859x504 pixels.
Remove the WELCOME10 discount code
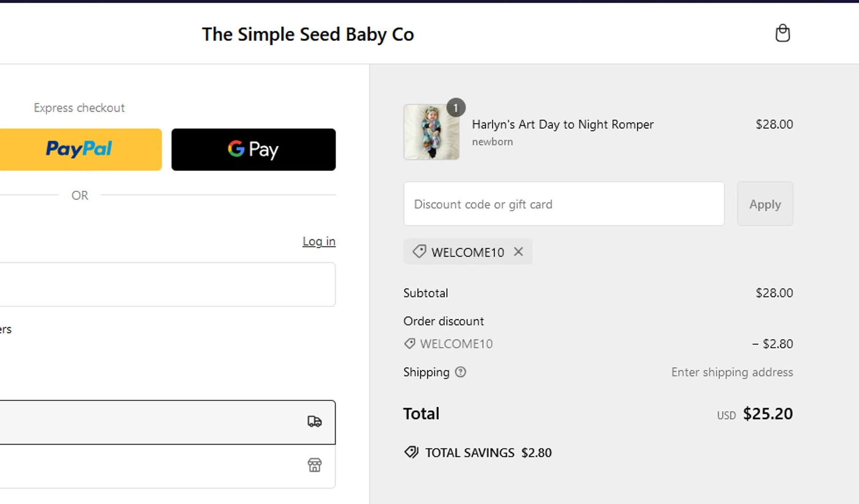tap(518, 252)
